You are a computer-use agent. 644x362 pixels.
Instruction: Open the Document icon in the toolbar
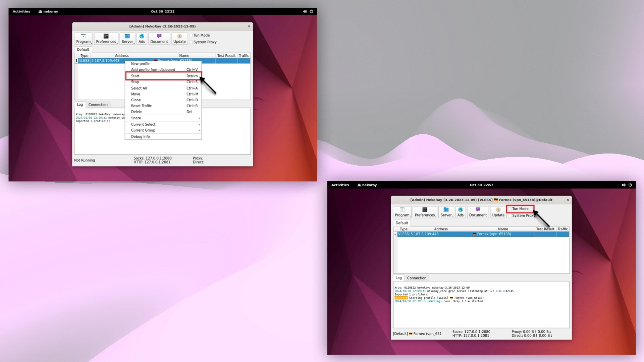coord(159,38)
